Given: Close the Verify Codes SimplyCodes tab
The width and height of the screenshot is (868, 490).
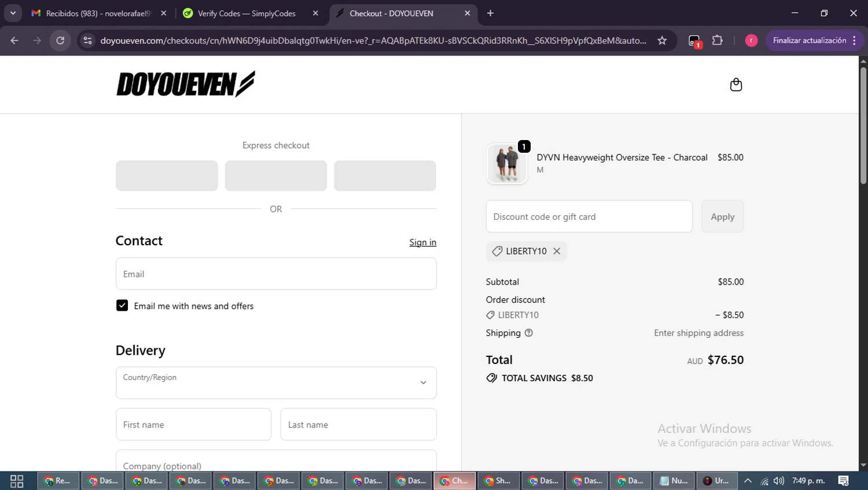Looking at the screenshot, I should 315,13.
